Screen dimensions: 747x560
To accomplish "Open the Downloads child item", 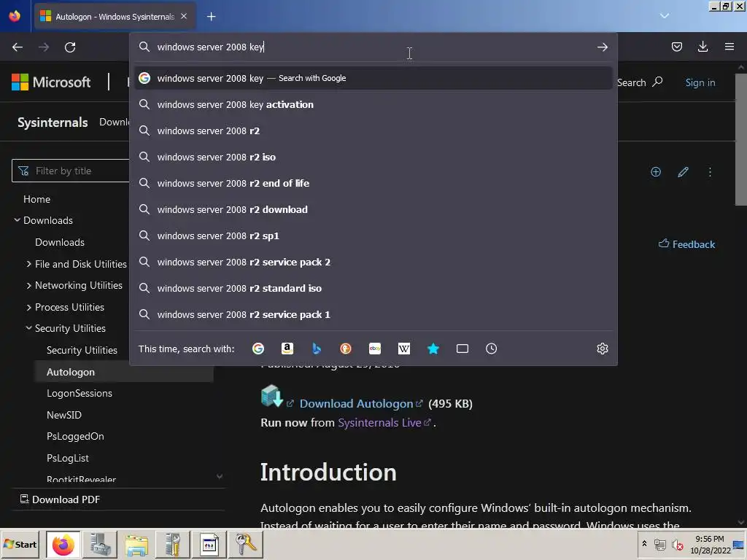I will tap(60, 242).
